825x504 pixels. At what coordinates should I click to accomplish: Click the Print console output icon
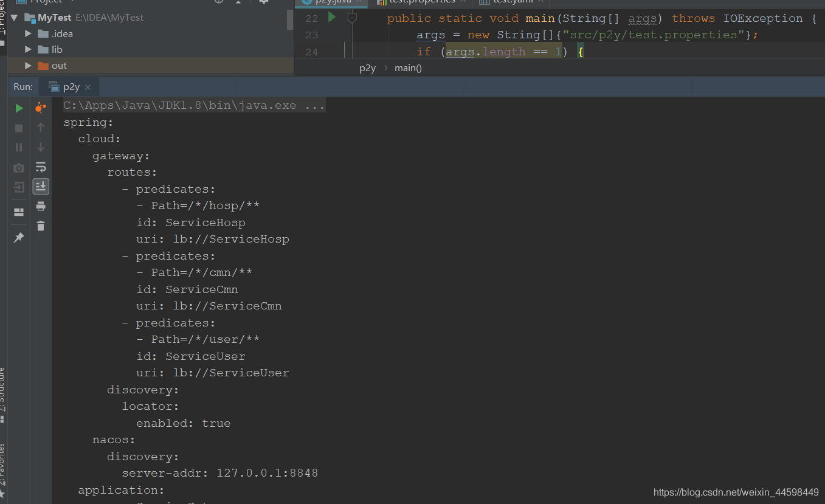pyautogui.click(x=41, y=207)
